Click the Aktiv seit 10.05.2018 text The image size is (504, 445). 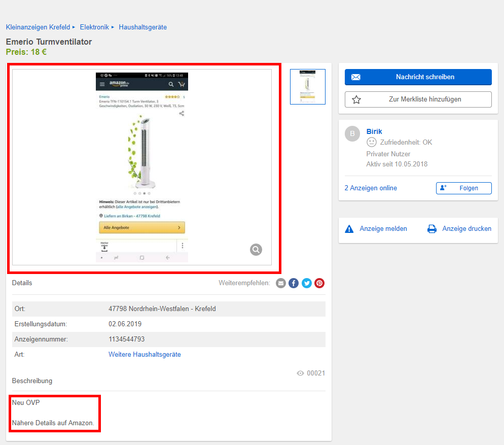[x=397, y=164]
